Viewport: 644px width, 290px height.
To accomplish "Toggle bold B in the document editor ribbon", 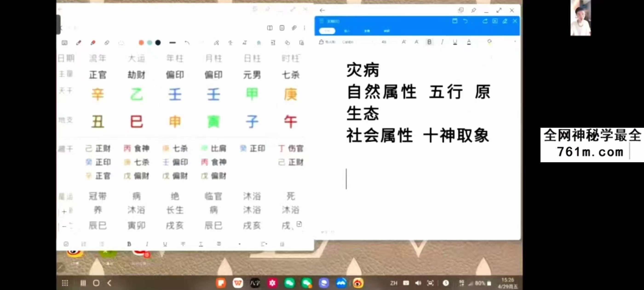I will coord(429,42).
